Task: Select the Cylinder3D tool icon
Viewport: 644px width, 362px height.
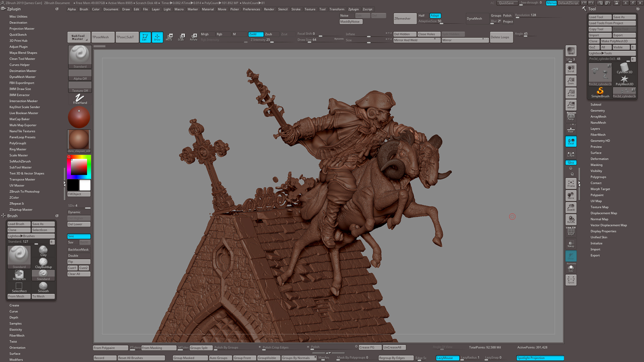Action: 624,68
